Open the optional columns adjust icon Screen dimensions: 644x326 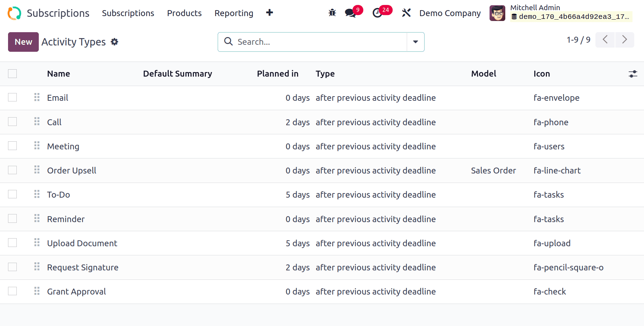click(633, 74)
